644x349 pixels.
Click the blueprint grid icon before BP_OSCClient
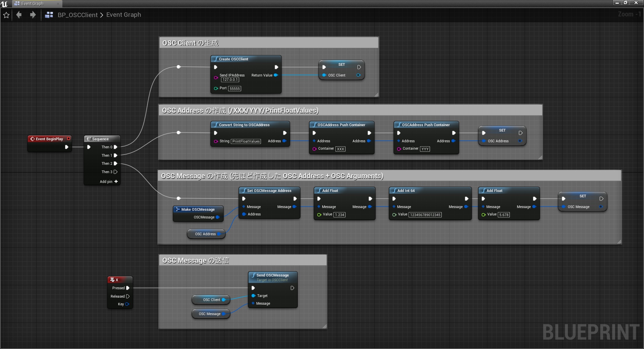(49, 15)
